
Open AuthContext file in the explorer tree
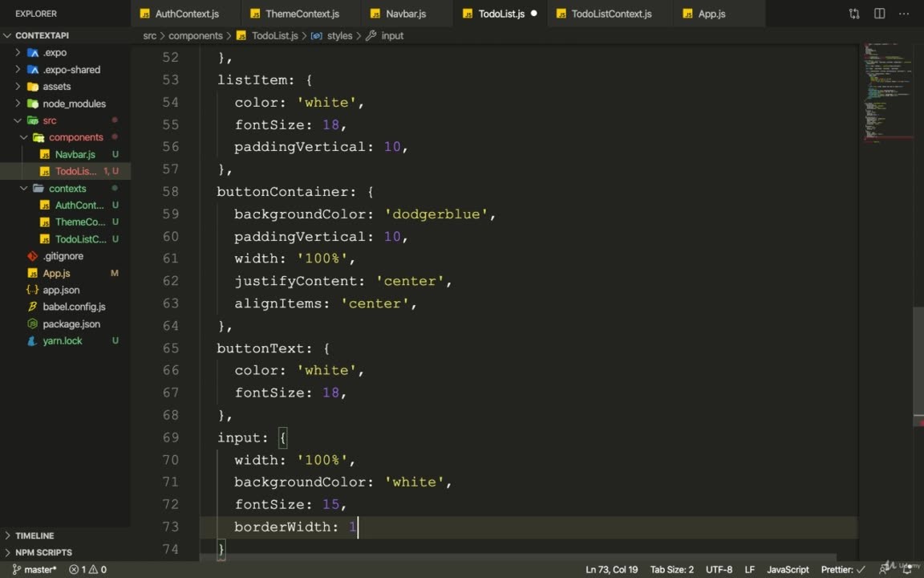point(79,206)
